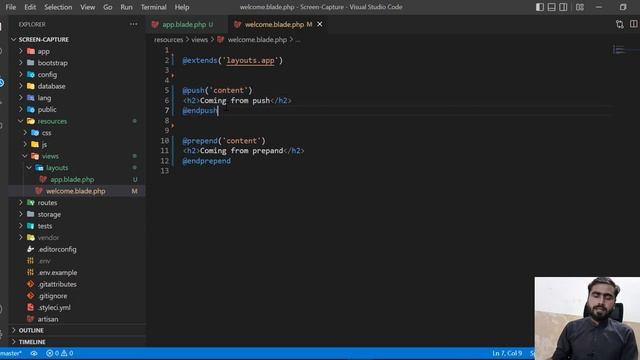The height and width of the screenshot is (360, 640).
Task: Open Explorer views and more actions ellipsis
Action: point(133,24)
